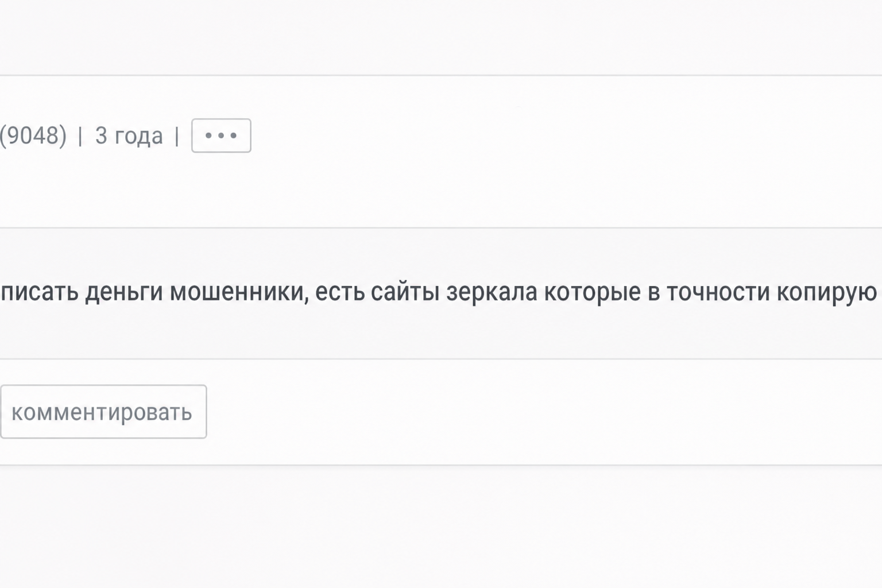Image resolution: width=882 pixels, height=588 pixels.
Task: Click the word "мошенники" in the comment
Action: coord(236,292)
